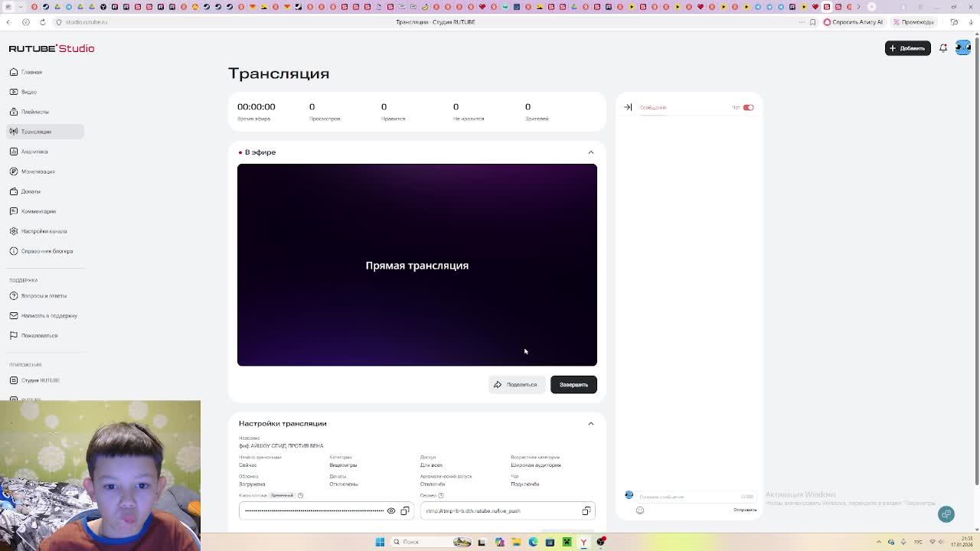
Task: Click the Комментарии speech bubble icon
Action: click(x=14, y=211)
